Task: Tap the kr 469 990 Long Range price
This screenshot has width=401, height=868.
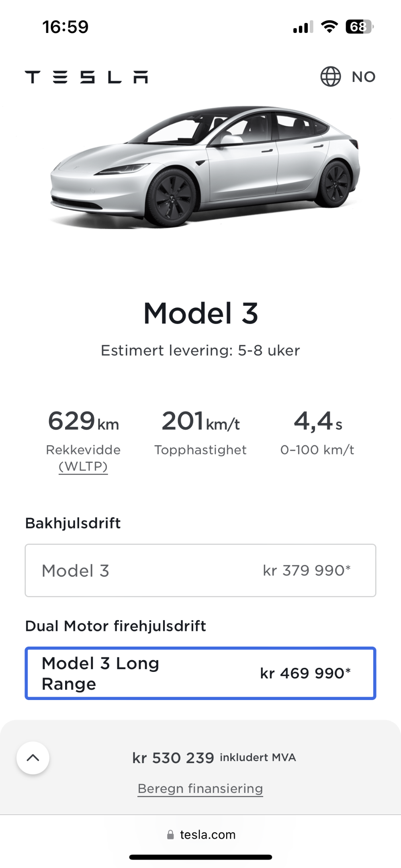Action: tap(305, 673)
